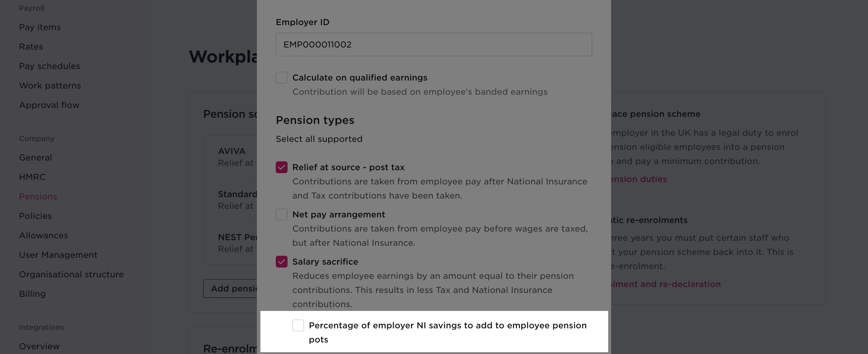Navigate to Billing
This screenshot has height=354, width=868.
(x=32, y=294)
